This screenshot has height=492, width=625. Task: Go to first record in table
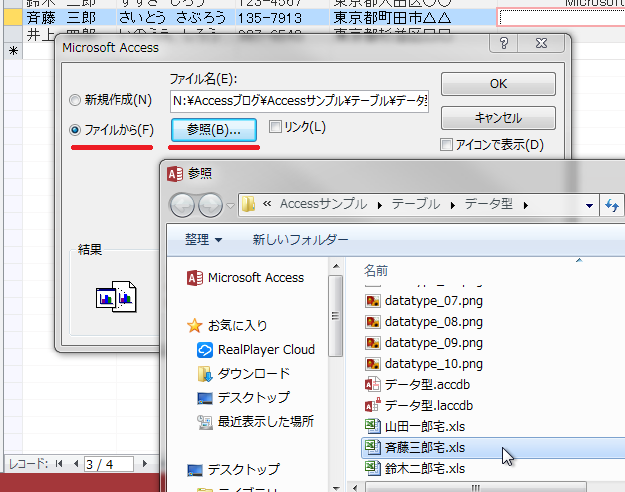[x=59, y=464]
